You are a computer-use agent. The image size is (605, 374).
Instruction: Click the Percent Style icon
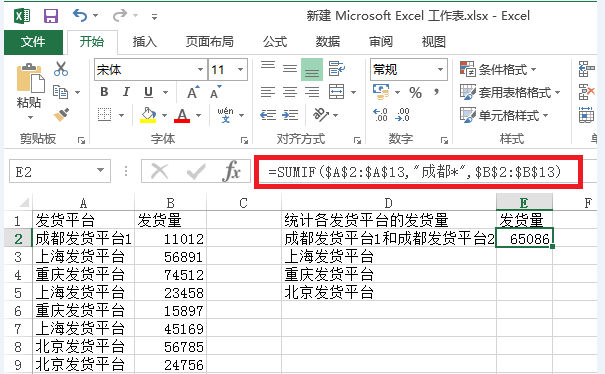[x=416, y=93]
